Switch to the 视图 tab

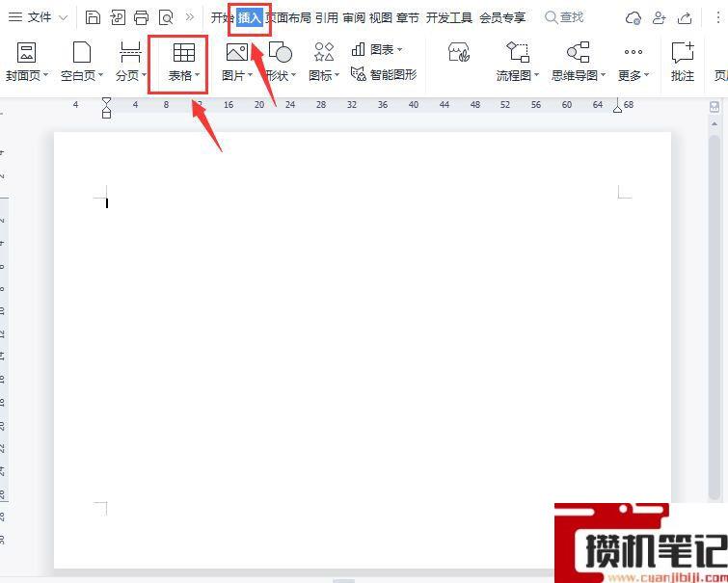pyautogui.click(x=381, y=17)
